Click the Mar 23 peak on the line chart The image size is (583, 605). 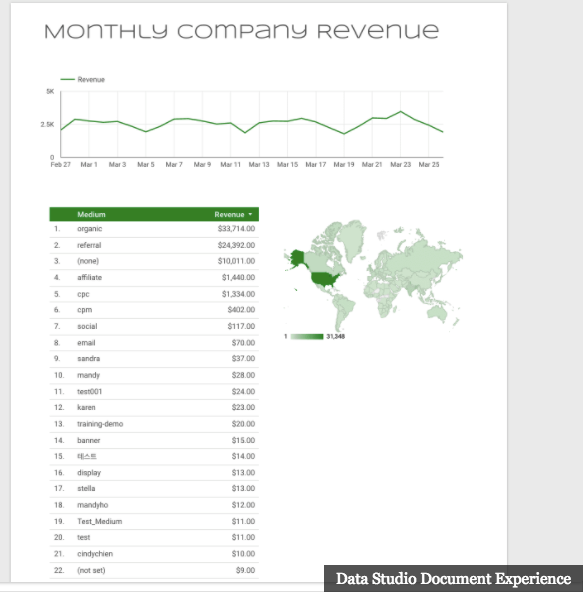(x=400, y=112)
